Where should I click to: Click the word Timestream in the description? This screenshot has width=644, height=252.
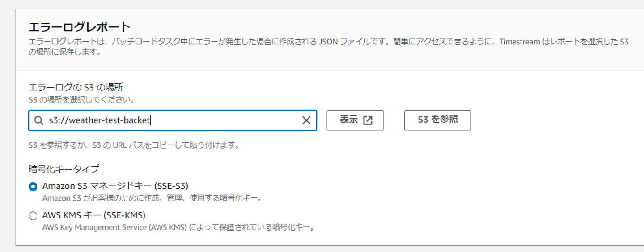point(520,42)
